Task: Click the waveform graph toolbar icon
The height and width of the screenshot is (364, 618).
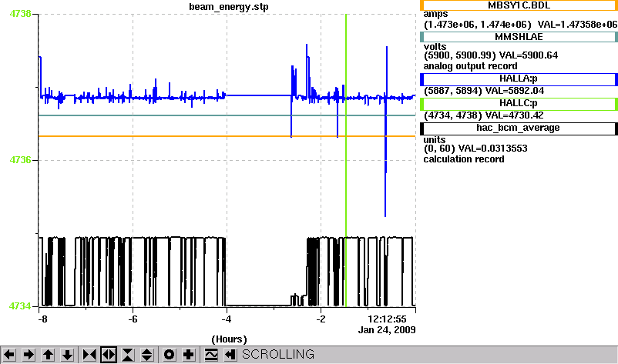Action: click(x=211, y=355)
